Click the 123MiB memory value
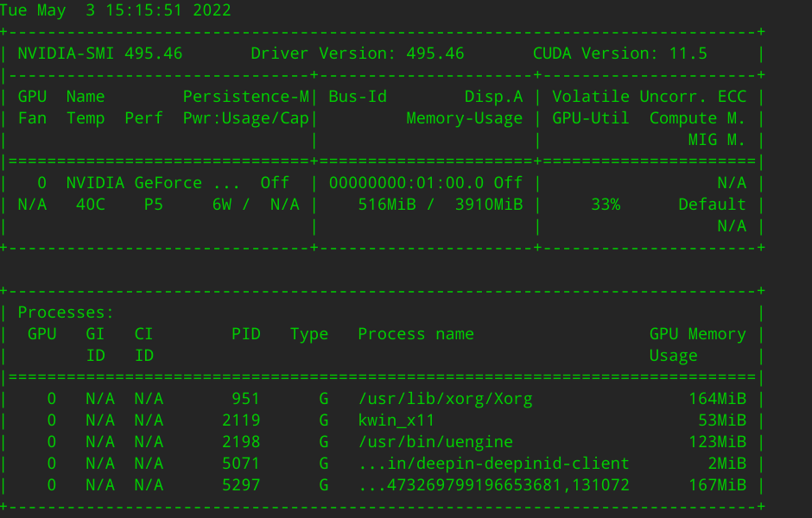This screenshot has height=518, width=812. coord(717,442)
